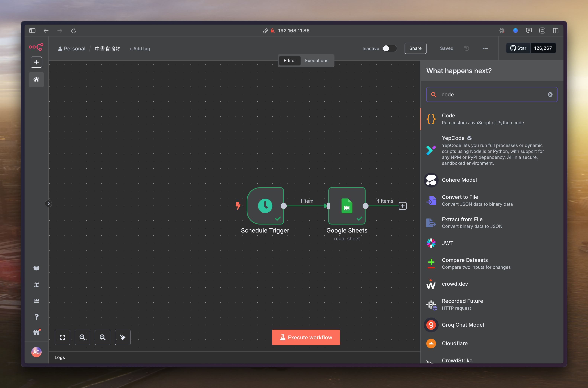Toggle the workflow Inactive switch
Screen dimensions: 588x388
pos(389,49)
